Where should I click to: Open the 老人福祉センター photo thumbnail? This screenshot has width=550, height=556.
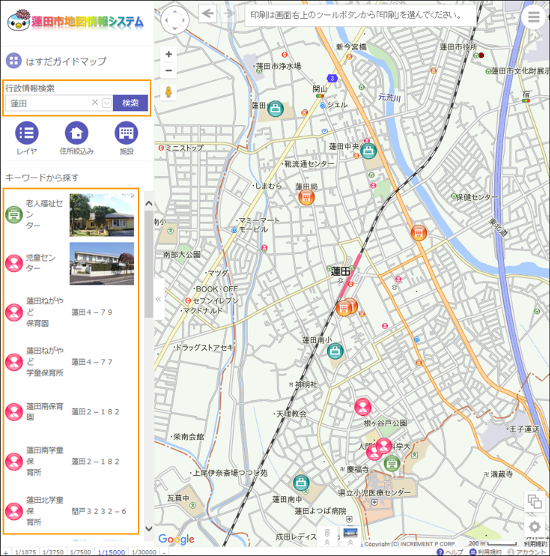(102, 215)
